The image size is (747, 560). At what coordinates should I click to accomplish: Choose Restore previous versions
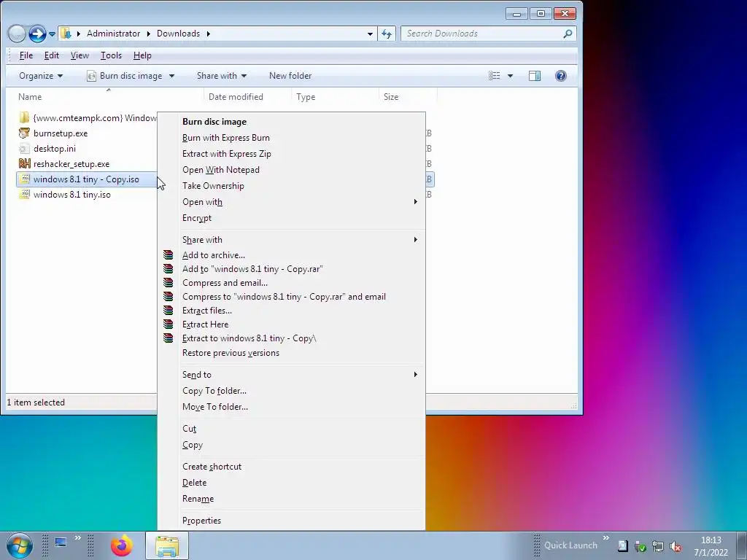click(x=292, y=353)
